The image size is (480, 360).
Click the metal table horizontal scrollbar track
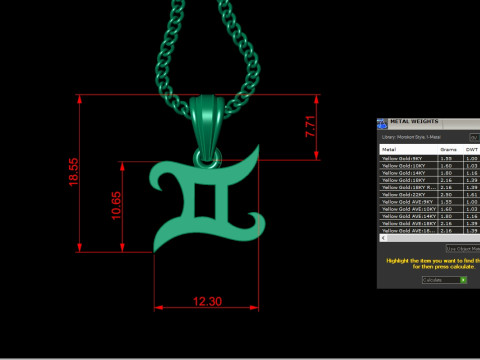433,238
